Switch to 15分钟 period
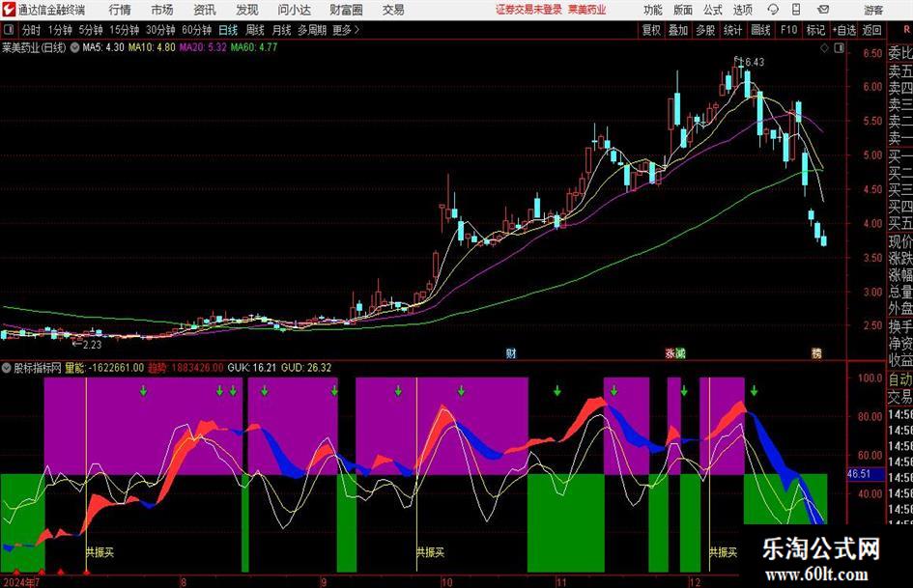 (124, 30)
